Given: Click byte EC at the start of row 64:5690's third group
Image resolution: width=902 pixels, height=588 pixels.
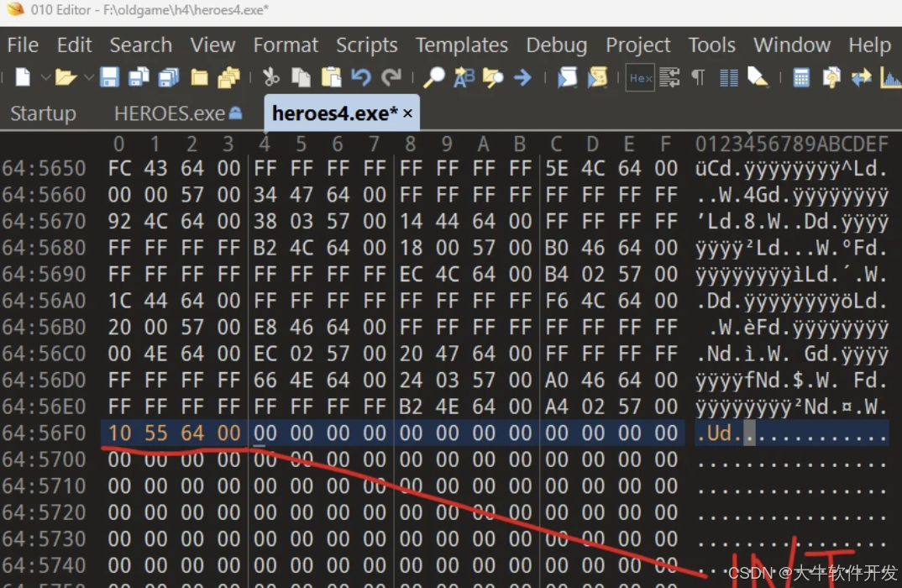Looking at the screenshot, I should pos(411,275).
